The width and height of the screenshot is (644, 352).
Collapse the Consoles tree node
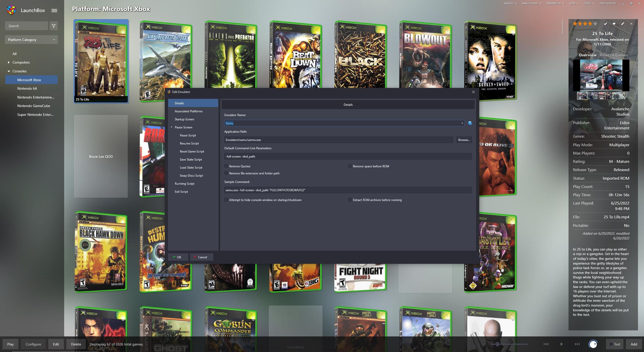pos(9,71)
